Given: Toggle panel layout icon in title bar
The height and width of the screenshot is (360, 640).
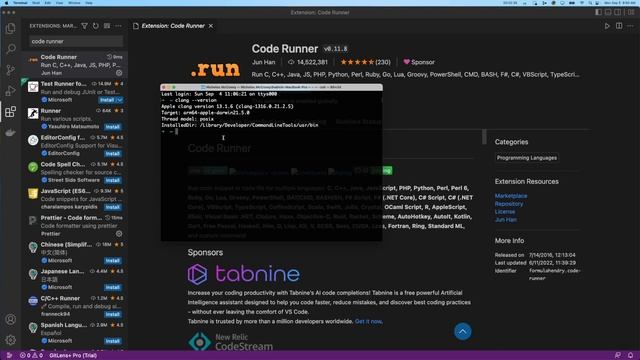Looking at the screenshot, I should (x=608, y=12).
